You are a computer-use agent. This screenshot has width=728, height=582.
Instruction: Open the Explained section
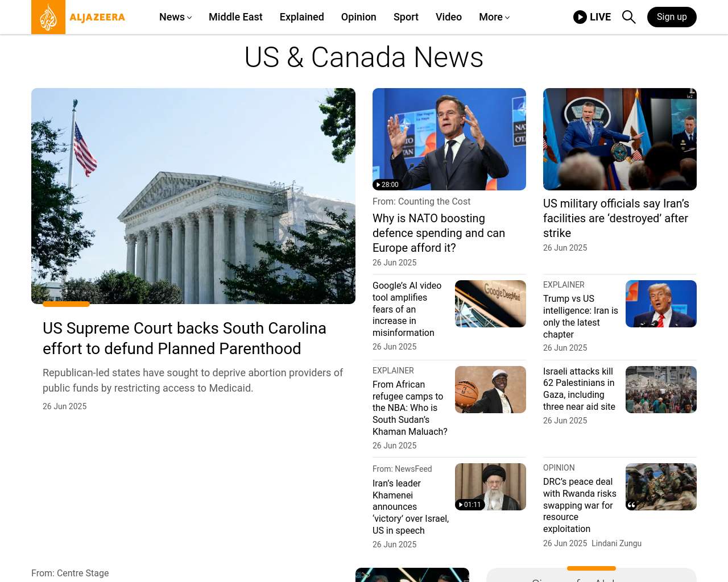[x=302, y=17]
